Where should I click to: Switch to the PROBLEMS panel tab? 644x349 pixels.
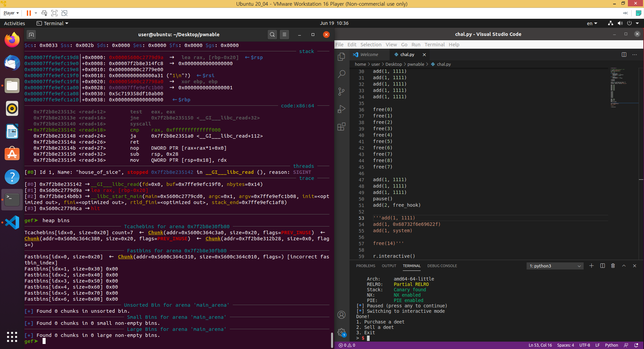click(x=366, y=266)
